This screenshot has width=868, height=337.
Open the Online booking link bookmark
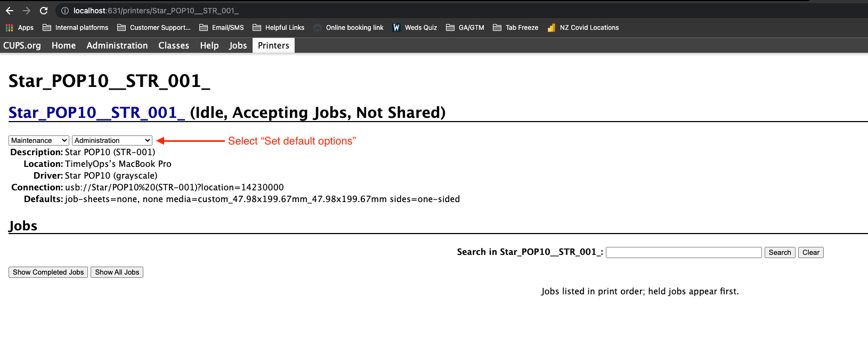(348, 28)
